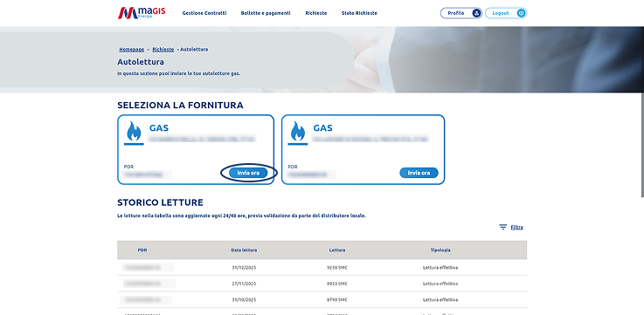Image resolution: width=644 pixels, height=315 pixels.
Task: Select the 8953 SMC reading
Action: [x=337, y=284]
